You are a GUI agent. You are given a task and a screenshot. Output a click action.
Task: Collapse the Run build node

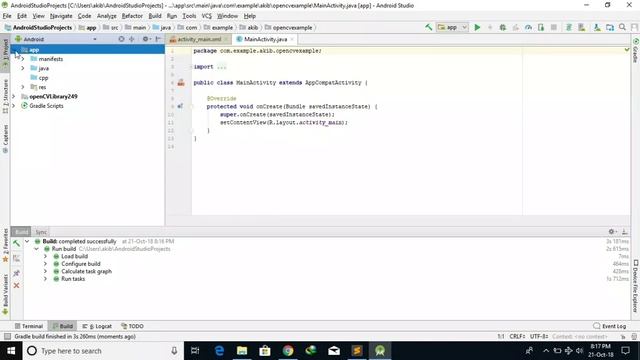(36, 249)
